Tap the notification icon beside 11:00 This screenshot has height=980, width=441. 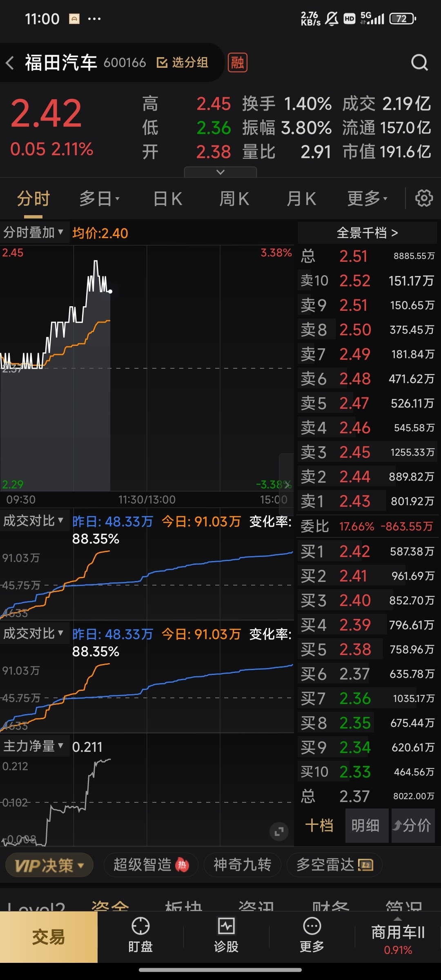point(74,19)
